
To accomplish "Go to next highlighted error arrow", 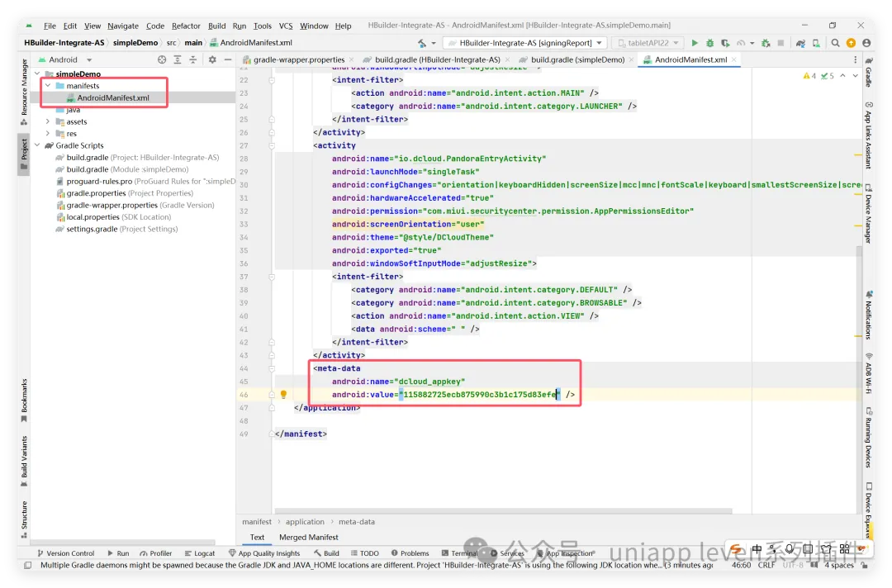I will pos(855,75).
